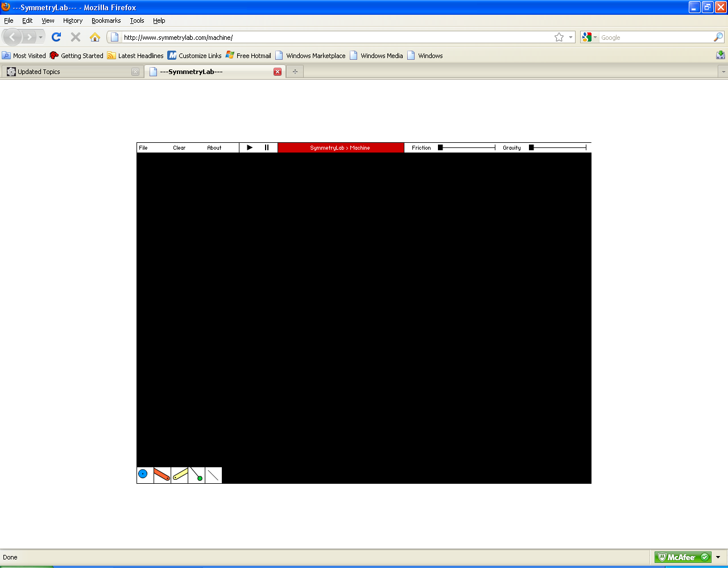728x568 pixels.
Task: Open Firefox Help menu
Action: pyautogui.click(x=159, y=20)
